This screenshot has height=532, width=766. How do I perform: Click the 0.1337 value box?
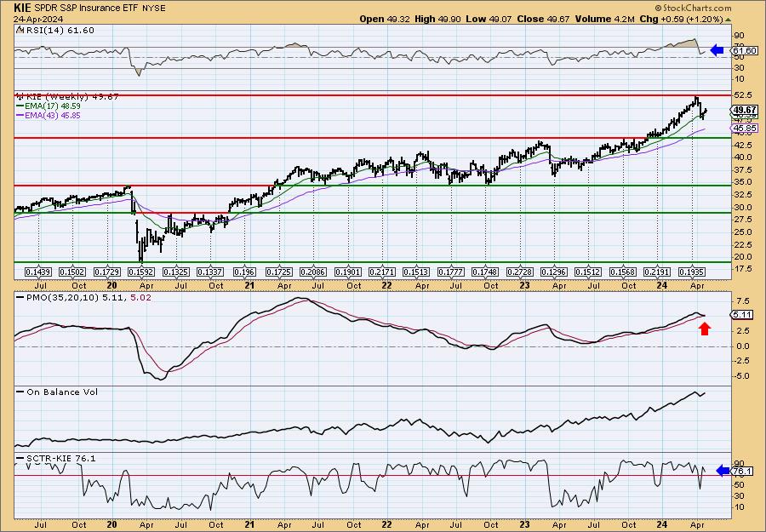(210, 272)
